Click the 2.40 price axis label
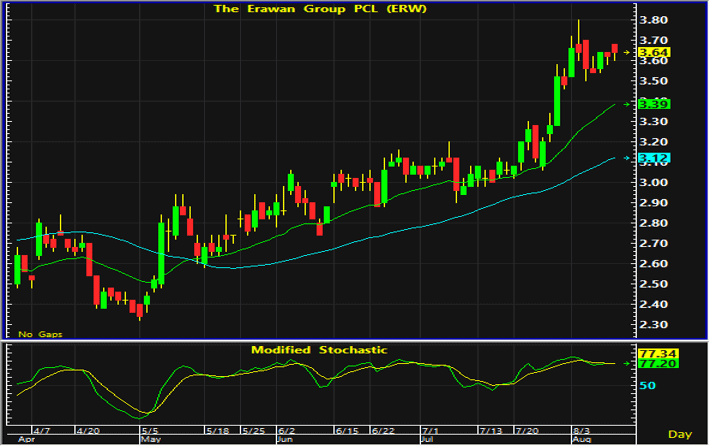Image resolution: width=710 pixels, height=446 pixels. [653, 304]
